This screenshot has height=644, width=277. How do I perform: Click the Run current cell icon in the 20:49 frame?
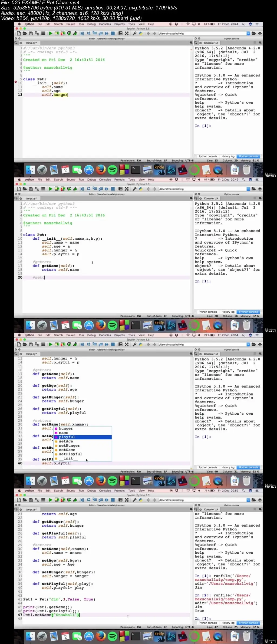pyautogui.click(x=57, y=189)
